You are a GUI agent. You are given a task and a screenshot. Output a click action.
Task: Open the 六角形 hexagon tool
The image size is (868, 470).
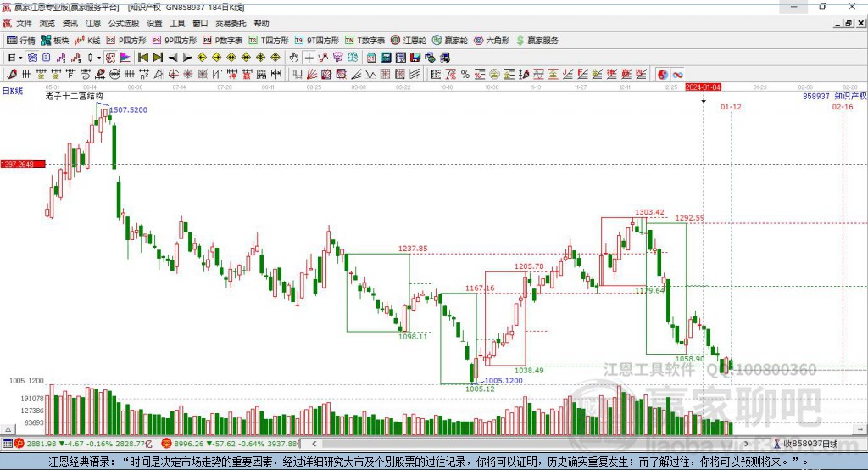(492, 41)
